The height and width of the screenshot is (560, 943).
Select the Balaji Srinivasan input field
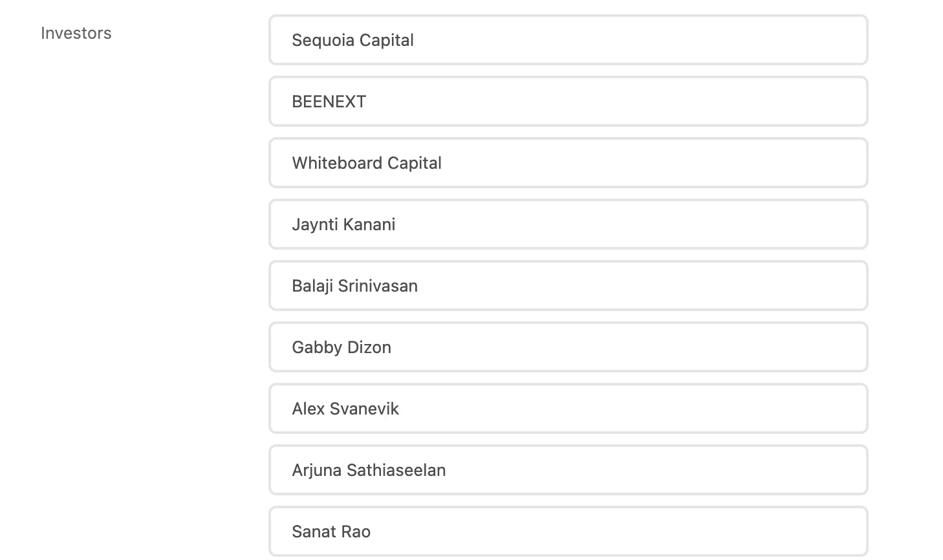[x=568, y=286]
